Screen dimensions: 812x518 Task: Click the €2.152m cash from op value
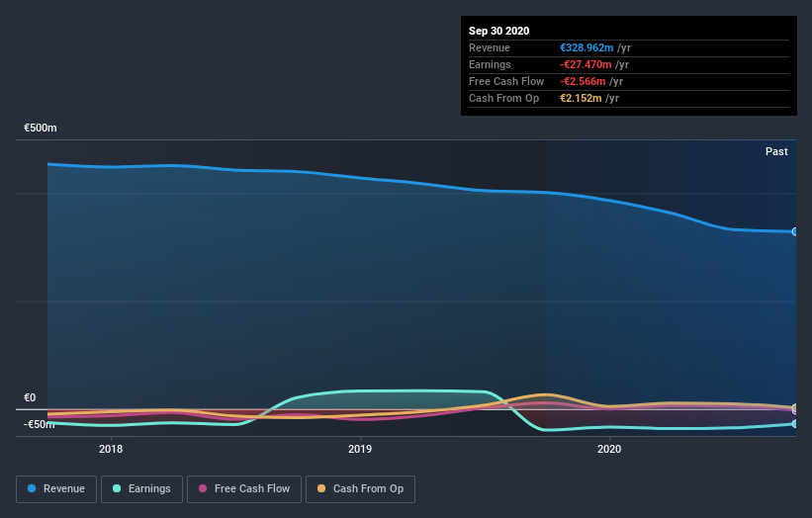point(581,98)
